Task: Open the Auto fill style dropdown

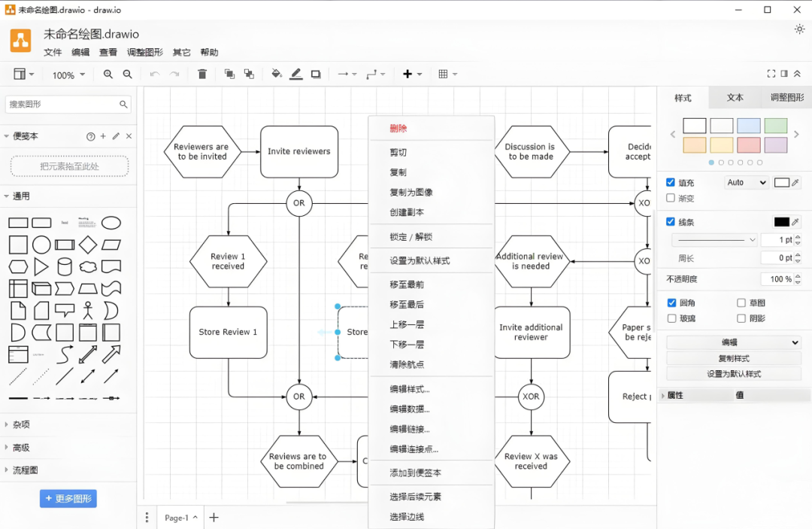Action: 746,183
